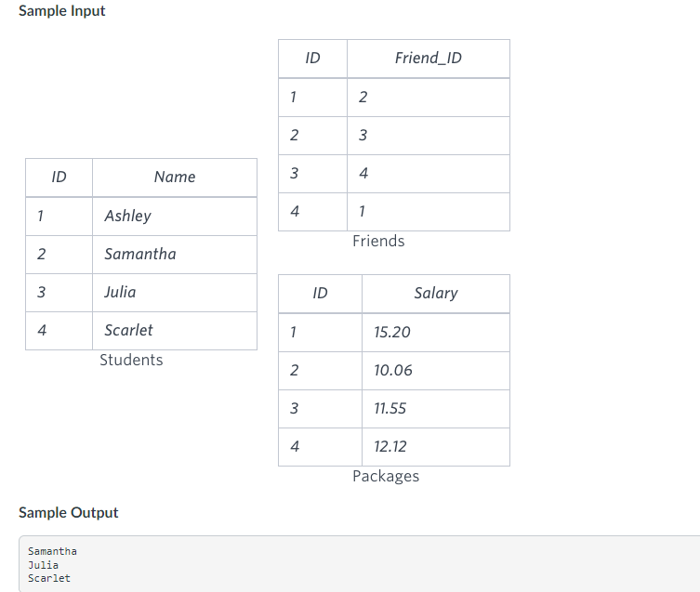This screenshot has height=592, width=700.
Task: Select the 10.06 salary cell
Action: pyautogui.click(x=436, y=371)
